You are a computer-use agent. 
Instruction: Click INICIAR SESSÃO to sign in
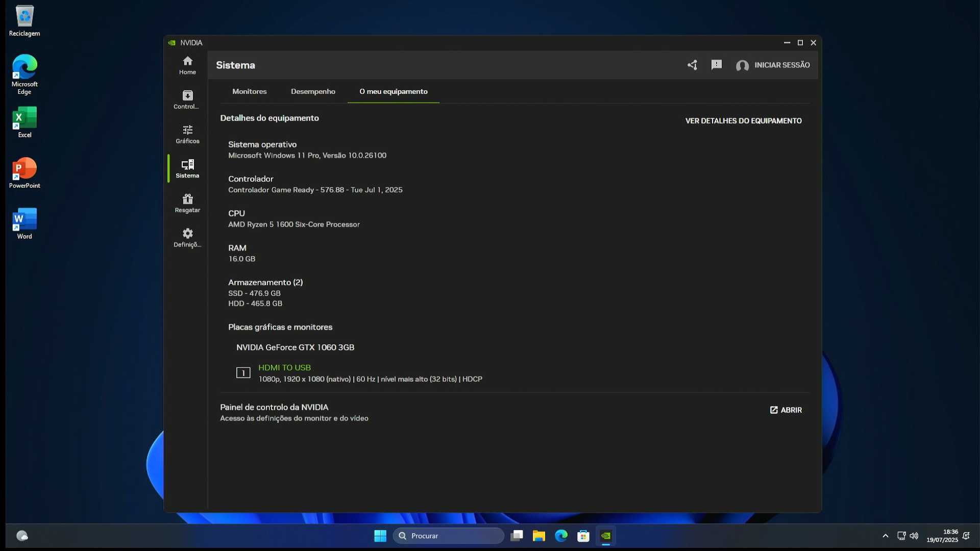(x=782, y=65)
